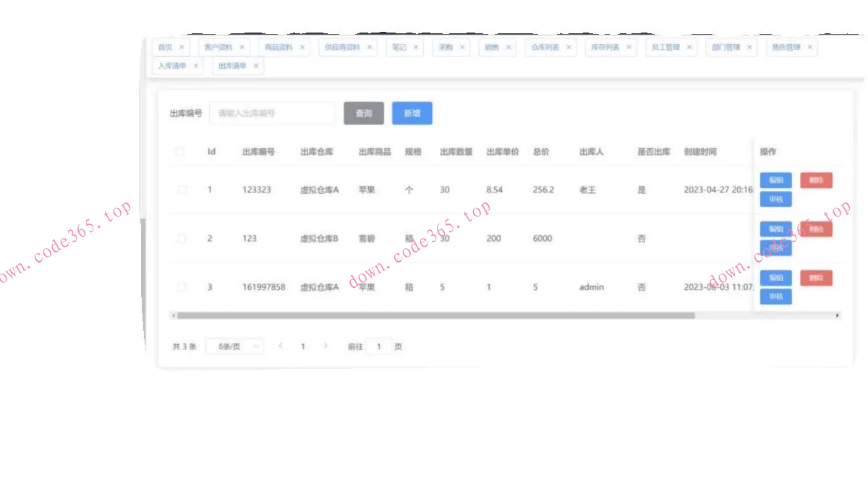Click the 新增 add button
The image size is (868, 489).
pos(412,113)
